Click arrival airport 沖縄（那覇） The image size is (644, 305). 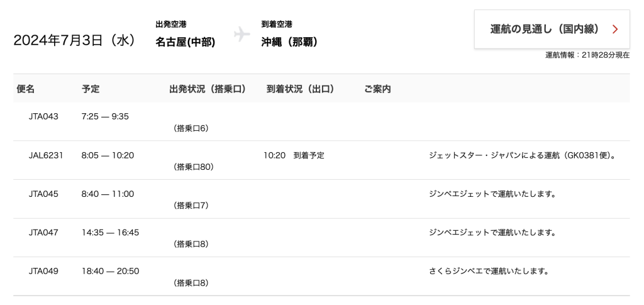click(x=289, y=42)
